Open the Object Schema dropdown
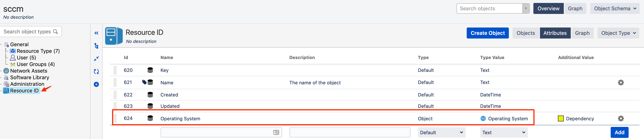The width and height of the screenshot is (644, 139). [x=615, y=8]
